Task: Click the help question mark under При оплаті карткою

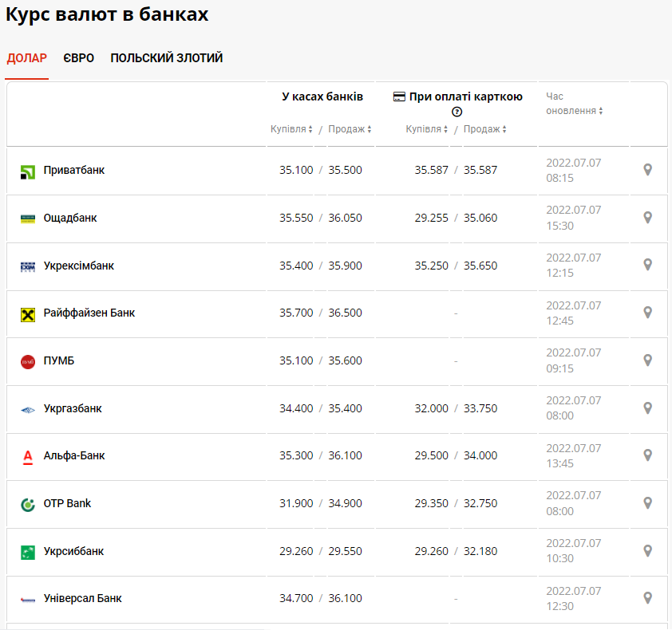Action: (457, 112)
